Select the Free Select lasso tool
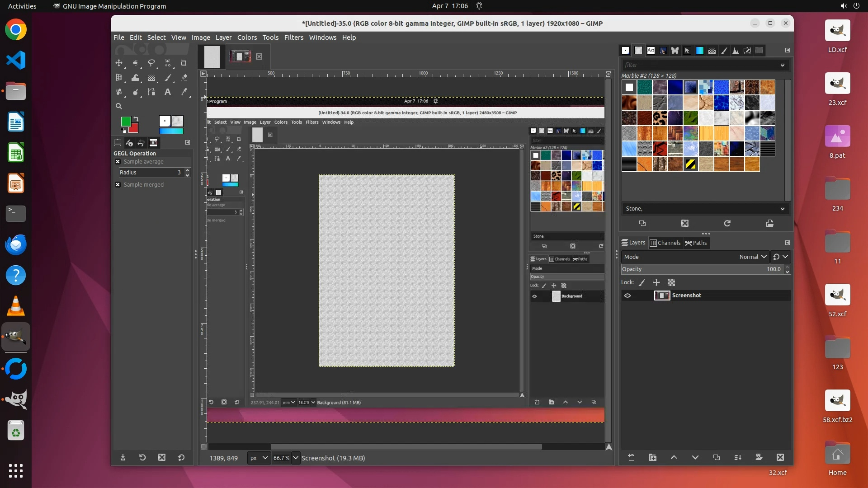Viewport: 868px width, 488px height. (x=151, y=63)
